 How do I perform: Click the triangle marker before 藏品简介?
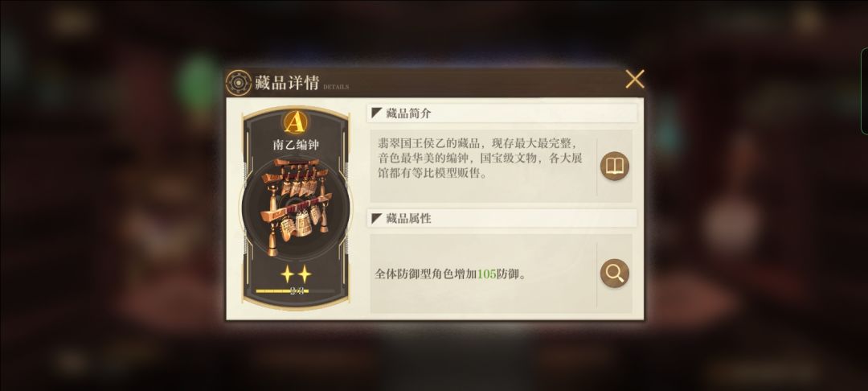[376, 113]
